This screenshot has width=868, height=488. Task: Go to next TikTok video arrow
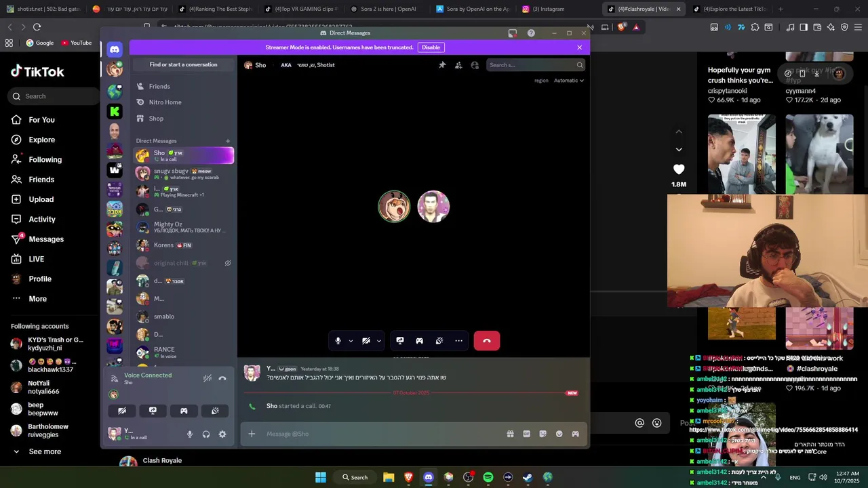pyautogui.click(x=679, y=149)
